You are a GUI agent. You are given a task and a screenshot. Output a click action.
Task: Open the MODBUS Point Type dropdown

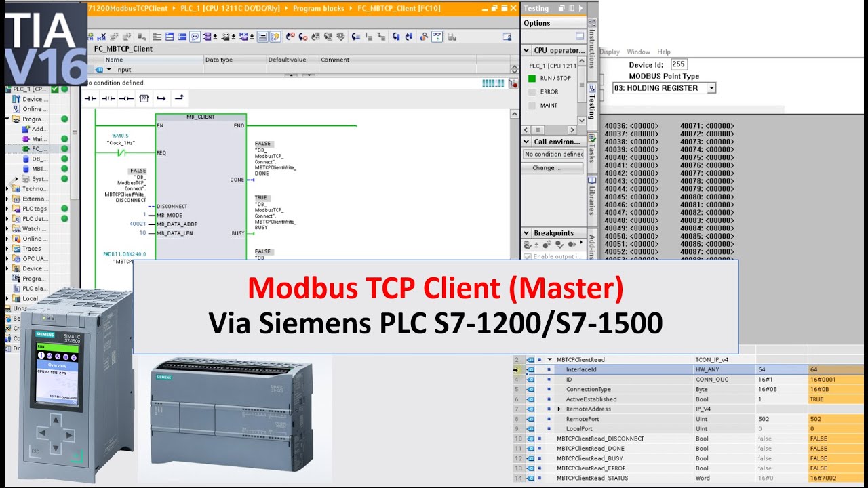[711, 88]
